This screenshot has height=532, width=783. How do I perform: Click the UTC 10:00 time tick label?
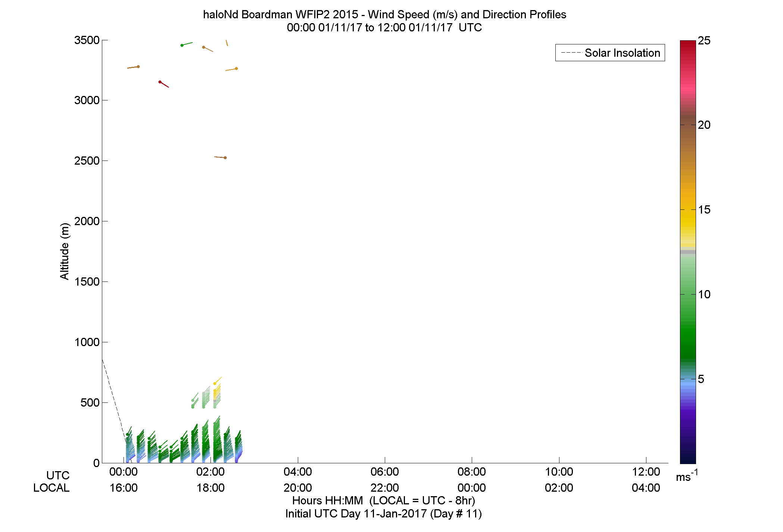tap(559, 472)
